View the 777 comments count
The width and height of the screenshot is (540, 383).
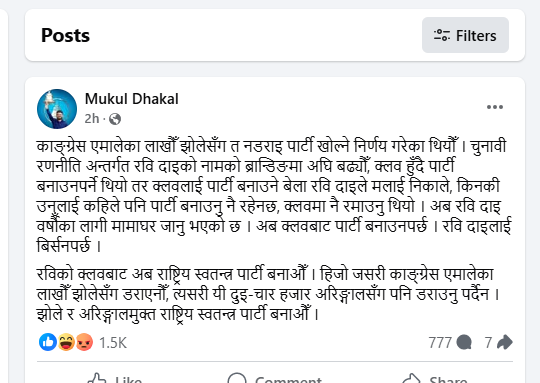pos(440,343)
